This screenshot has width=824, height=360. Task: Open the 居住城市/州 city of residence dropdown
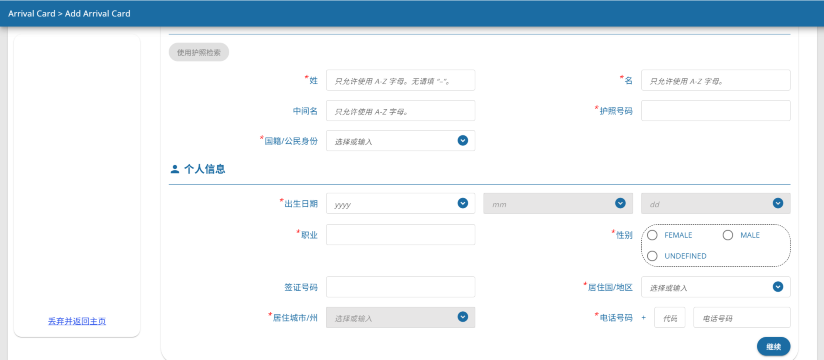click(x=400, y=317)
